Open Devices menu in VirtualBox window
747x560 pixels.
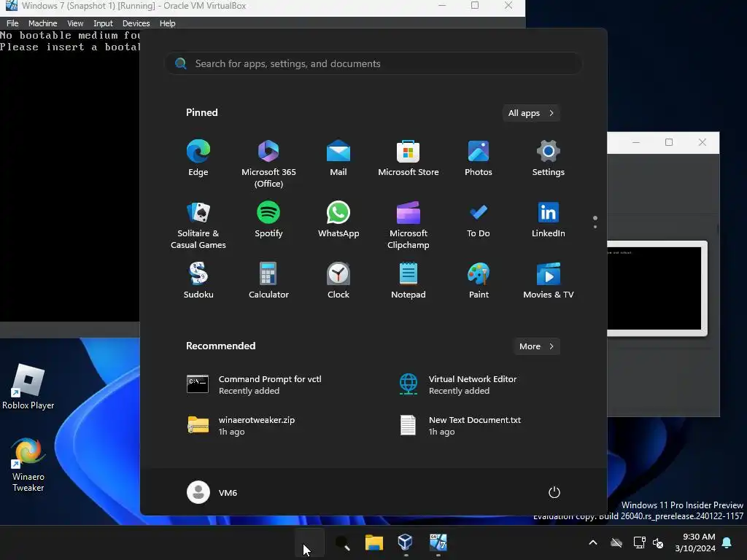(136, 23)
